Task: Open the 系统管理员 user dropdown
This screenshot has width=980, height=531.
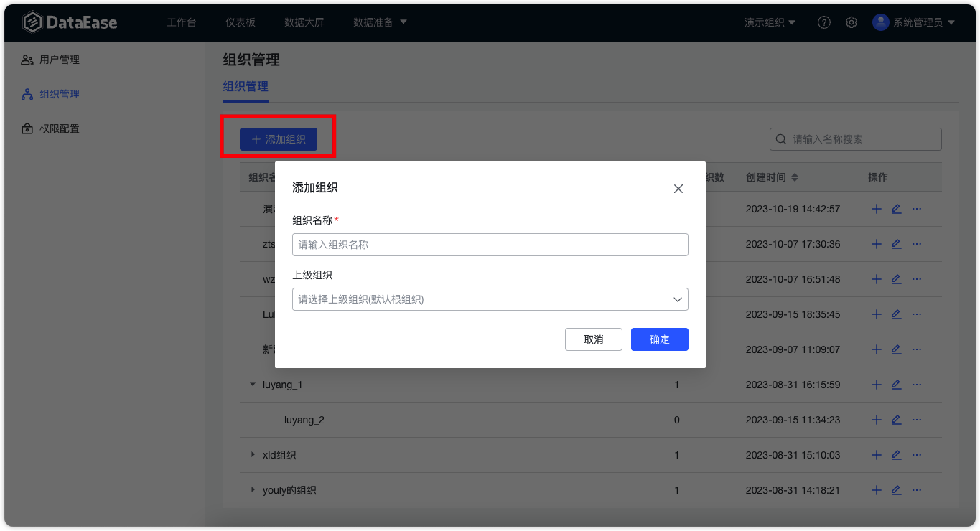Action: [924, 22]
